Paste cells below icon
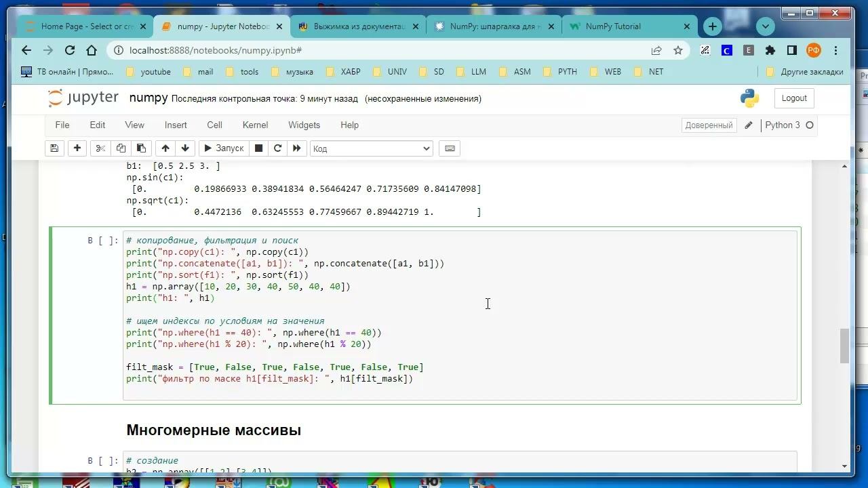This screenshot has height=488, width=868. [x=141, y=148]
